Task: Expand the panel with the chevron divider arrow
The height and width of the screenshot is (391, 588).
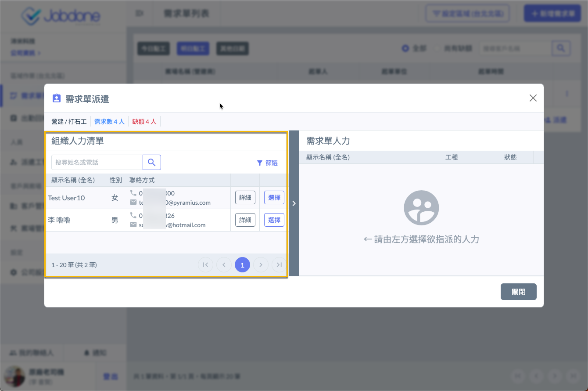Action: click(x=294, y=203)
